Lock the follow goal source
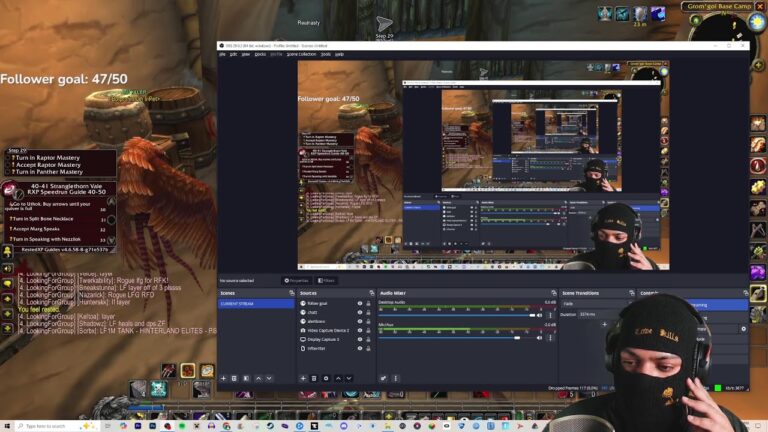The width and height of the screenshot is (768, 432). [x=368, y=304]
